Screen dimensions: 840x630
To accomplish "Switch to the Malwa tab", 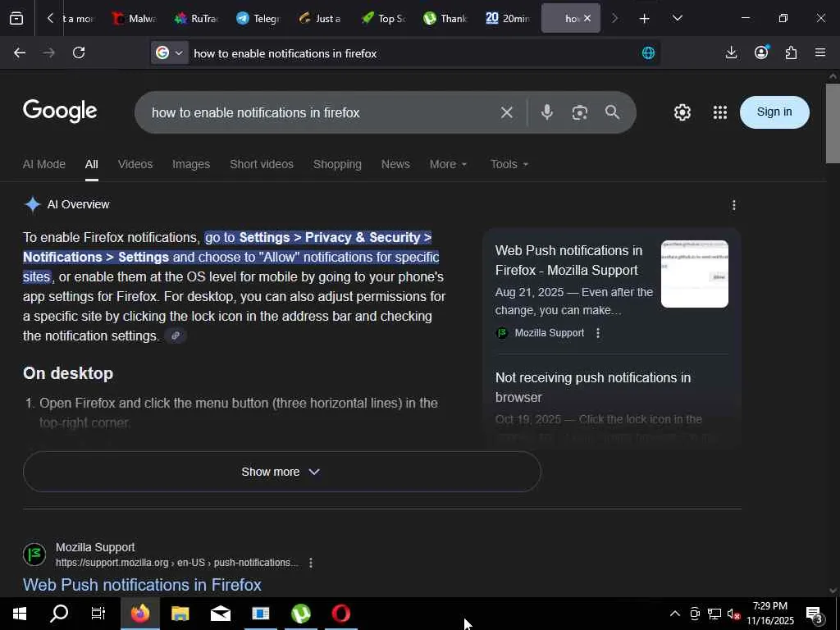I will [134, 18].
